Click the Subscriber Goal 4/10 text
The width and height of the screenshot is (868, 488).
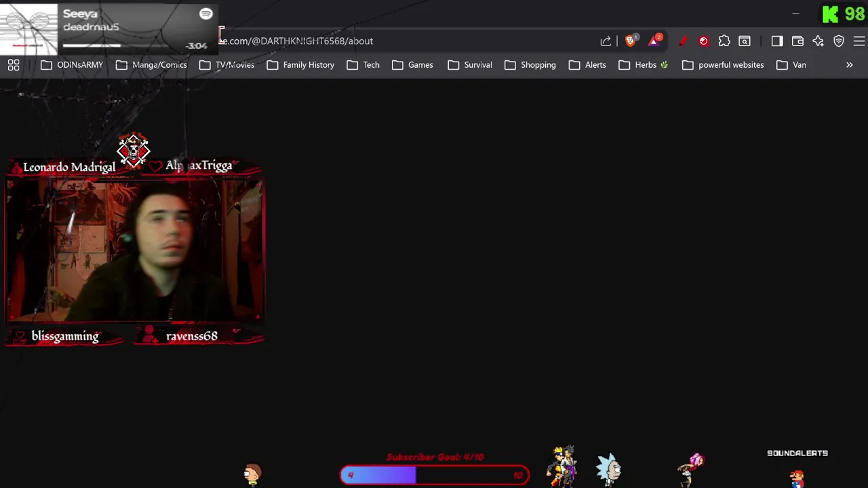click(x=435, y=457)
